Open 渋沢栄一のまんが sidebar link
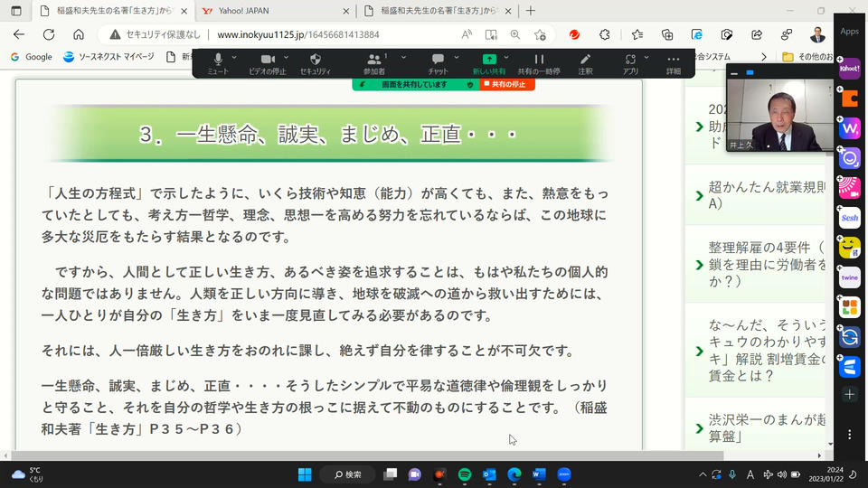The height and width of the screenshot is (488, 868). pos(766,427)
